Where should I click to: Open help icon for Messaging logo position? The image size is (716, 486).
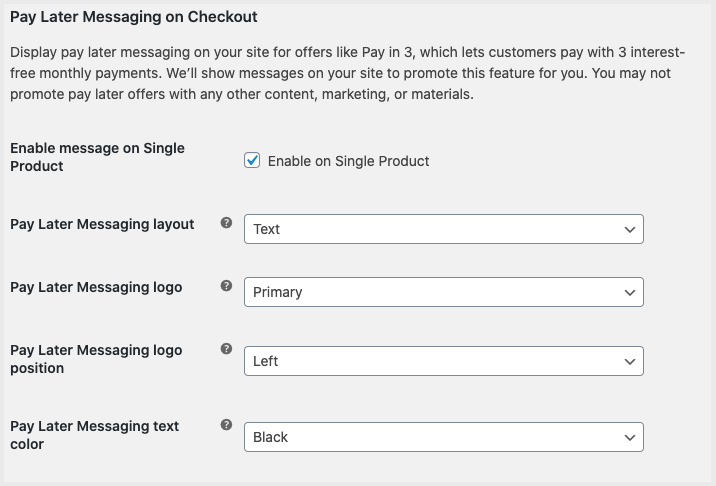coord(226,349)
